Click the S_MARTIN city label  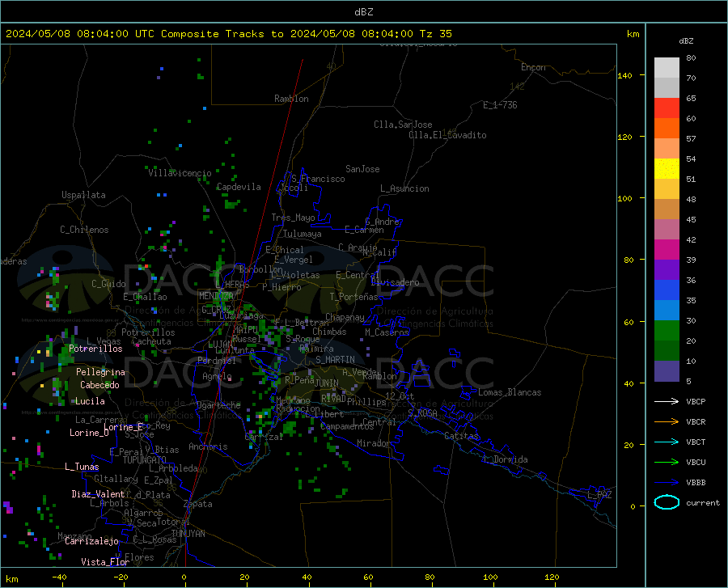[335, 360]
